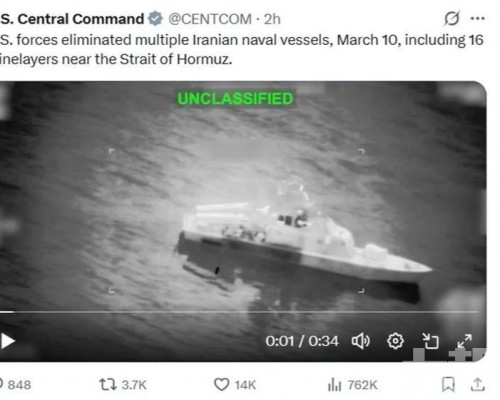Like the tweet with 14K likes

pos(235,385)
